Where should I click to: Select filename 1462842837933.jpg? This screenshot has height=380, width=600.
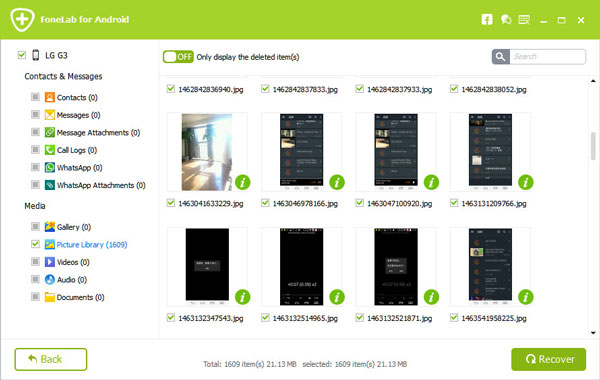[399, 90]
